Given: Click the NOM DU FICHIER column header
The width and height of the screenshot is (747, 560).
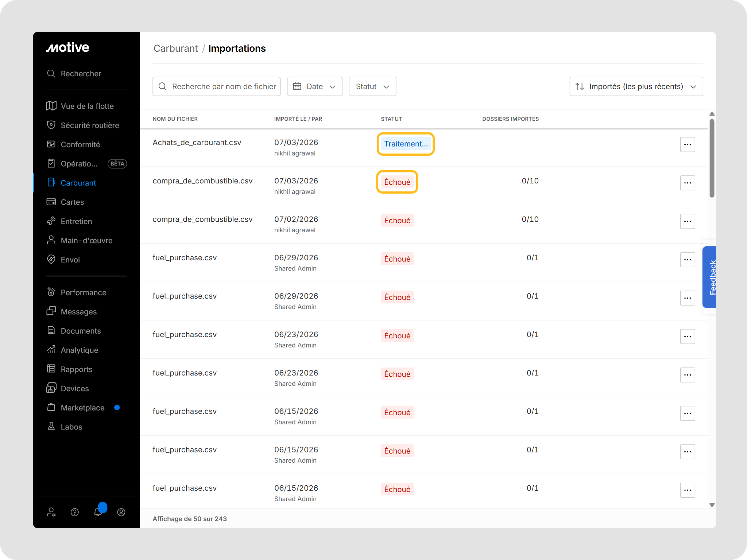Looking at the screenshot, I should (x=175, y=119).
